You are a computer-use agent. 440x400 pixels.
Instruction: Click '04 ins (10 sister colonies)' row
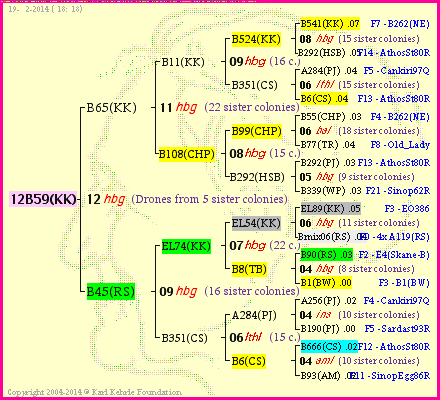[x=359, y=315]
